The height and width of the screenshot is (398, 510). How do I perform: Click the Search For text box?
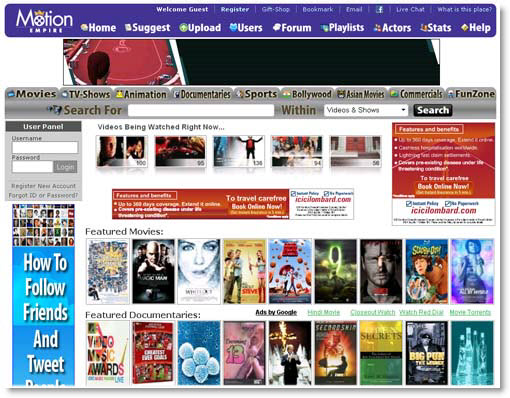(x=201, y=110)
